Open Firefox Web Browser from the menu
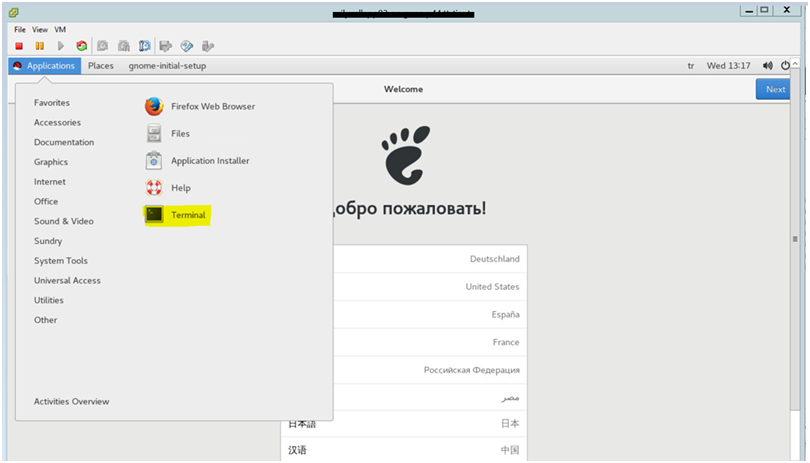Image resolution: width=810 pixels, height=463 pixels. [212, 107]
